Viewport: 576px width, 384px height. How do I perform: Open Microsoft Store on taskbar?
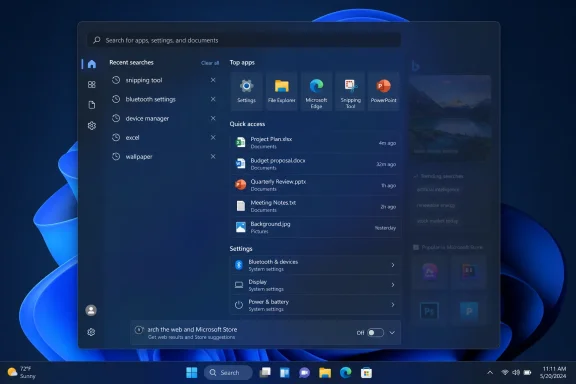tap(366, 373)
